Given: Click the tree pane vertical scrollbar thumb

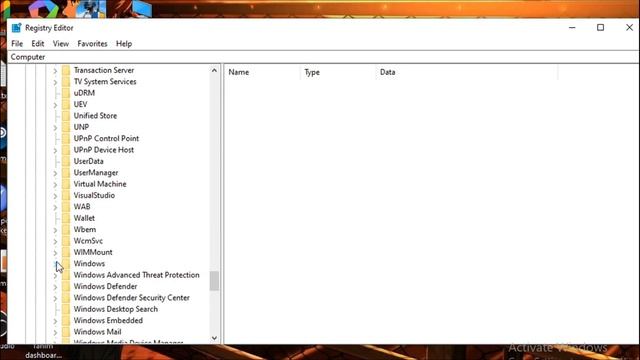Looking at the screenshot, I should coord(214,281).
